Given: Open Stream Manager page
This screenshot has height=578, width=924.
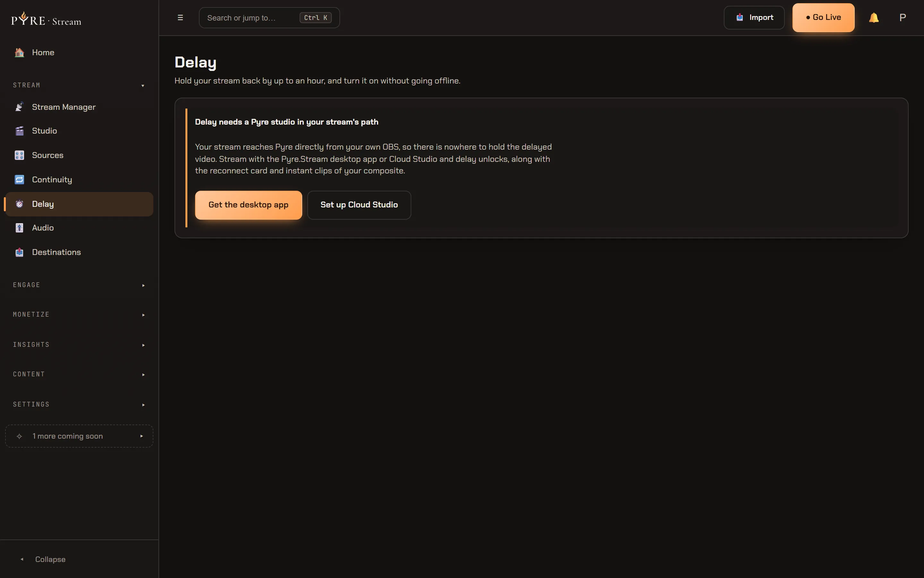Looking at the screenshot, I should (79, 107).
